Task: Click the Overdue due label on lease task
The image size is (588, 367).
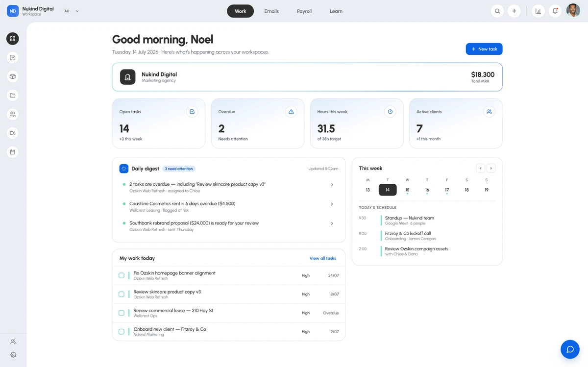Action: [x=331, y=313]
